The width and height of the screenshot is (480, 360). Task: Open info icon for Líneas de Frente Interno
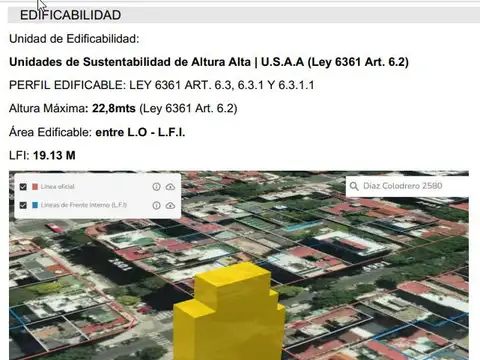point(156,205)
